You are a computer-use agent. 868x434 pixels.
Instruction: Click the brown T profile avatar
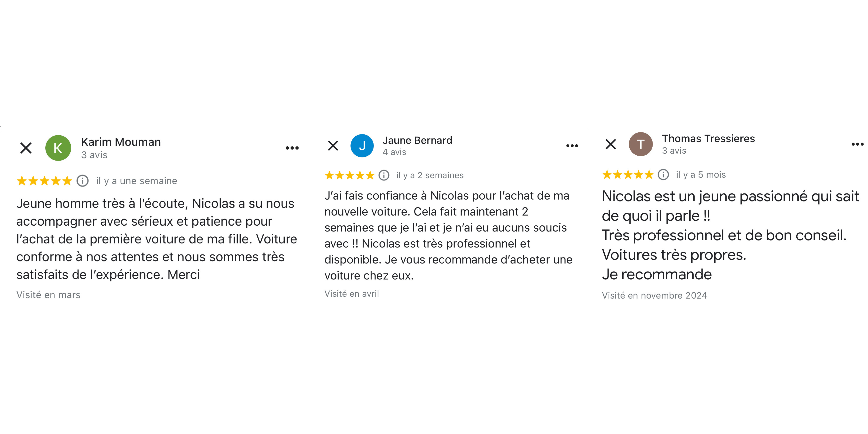pos(641,144)
